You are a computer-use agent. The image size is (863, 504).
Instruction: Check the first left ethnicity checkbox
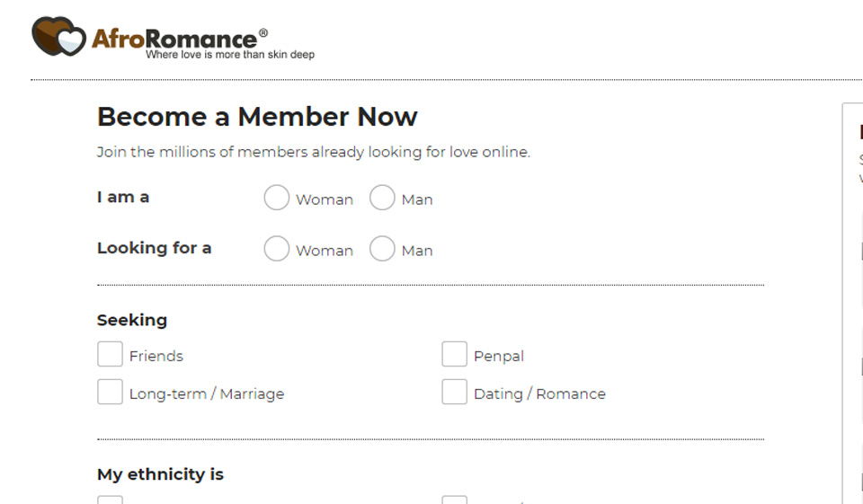(110, 500)
